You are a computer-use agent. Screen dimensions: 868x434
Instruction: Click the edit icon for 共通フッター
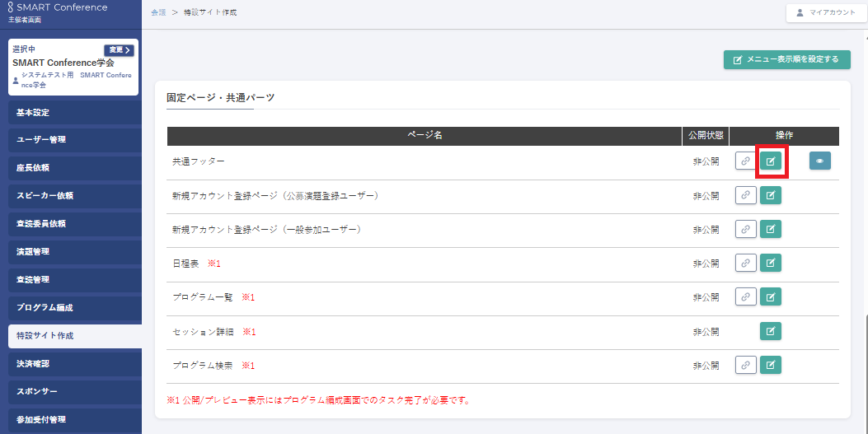[770, 161]
